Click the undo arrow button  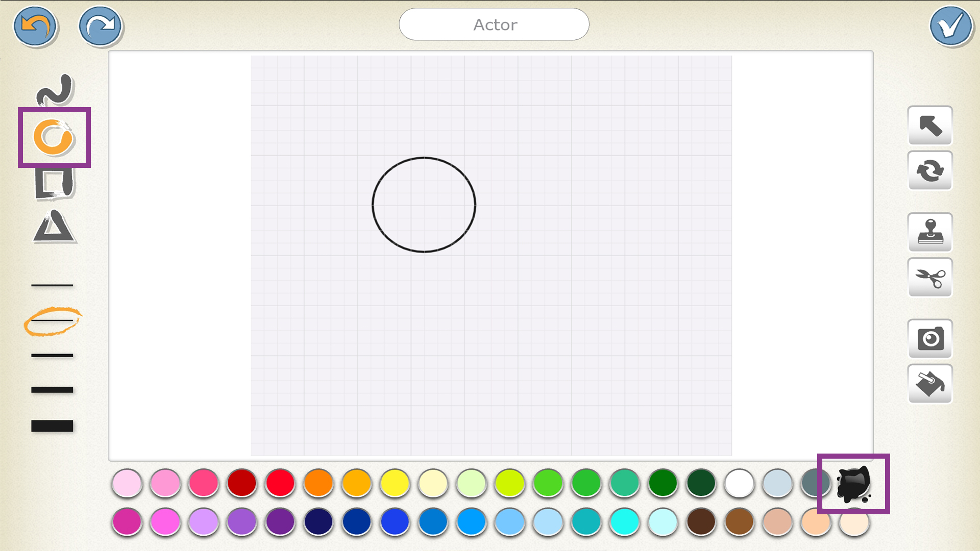[35, 27]
